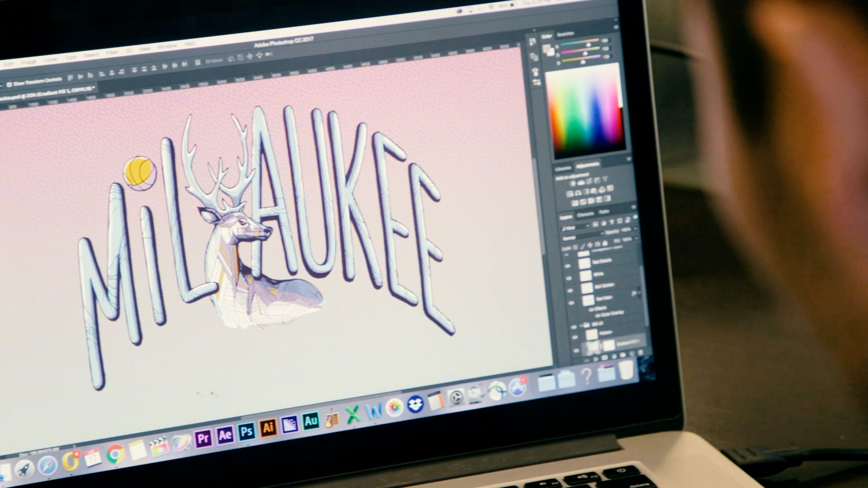Click the Libraries panel tab
The width and height of the screenshot is (868, 488).
point(563,168)
